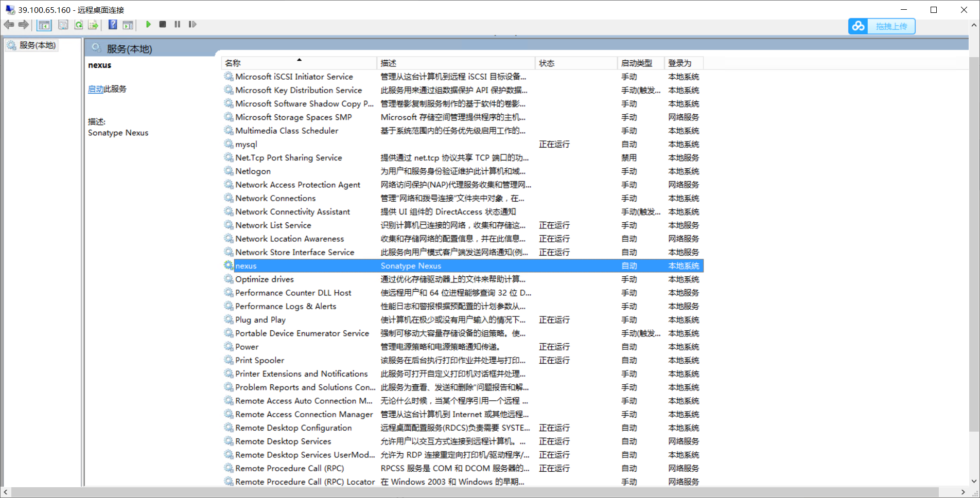This screenshot has width=980, height=498.
Task: Start the service with the green play icon
Action: (x=148, y=24)
